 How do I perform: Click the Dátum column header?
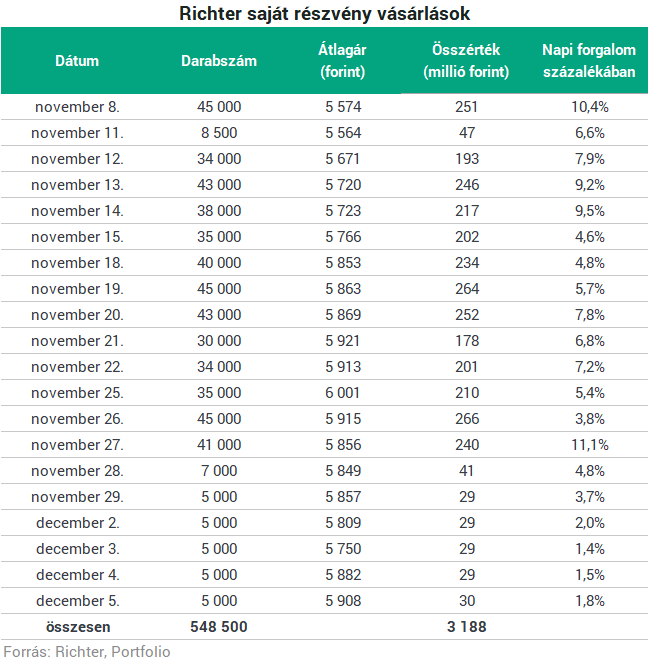click(77, 61)
